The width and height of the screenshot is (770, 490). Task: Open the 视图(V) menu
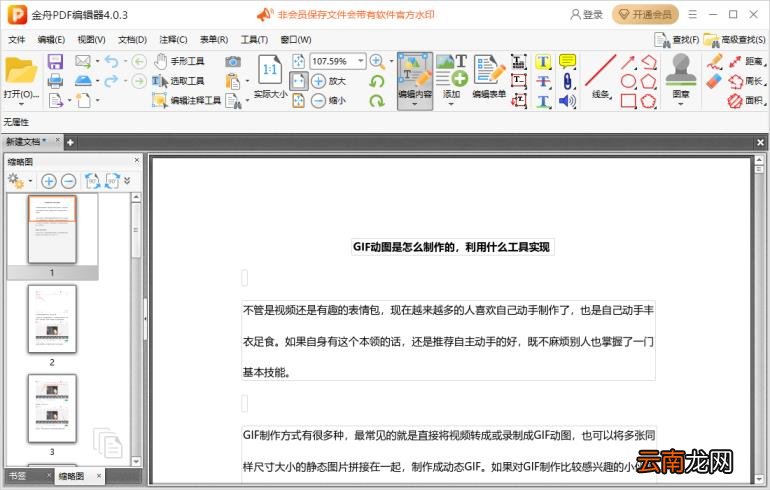[x=91, y=39]
